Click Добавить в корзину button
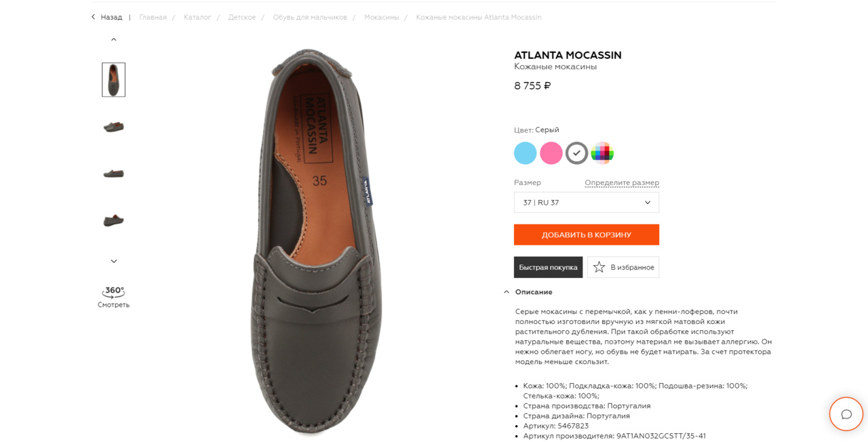The width and height of the screenshot is (868, 442). pos(586,235)
